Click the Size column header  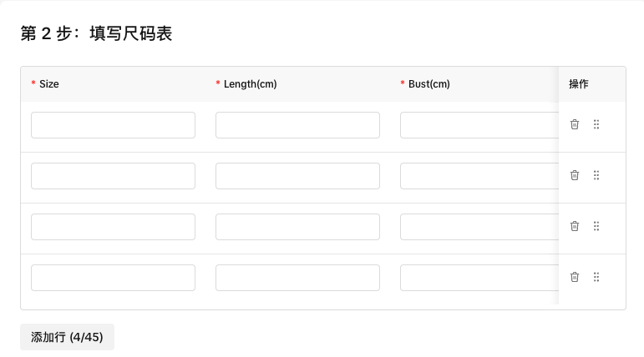tap(49, 84)
